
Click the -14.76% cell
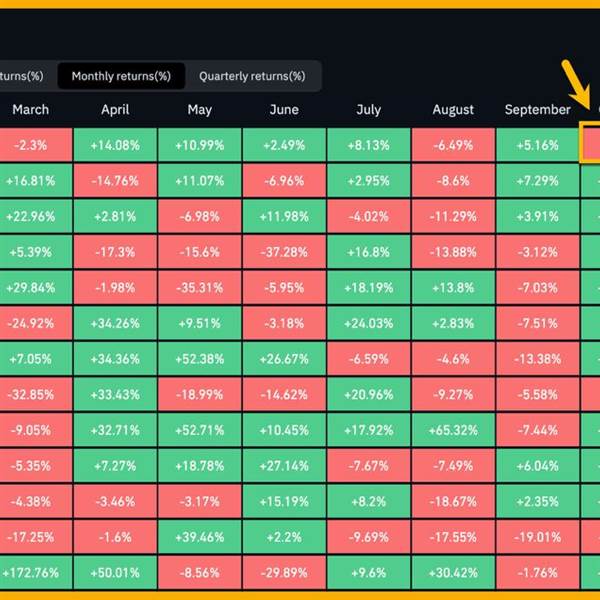[x=115, y=180]
